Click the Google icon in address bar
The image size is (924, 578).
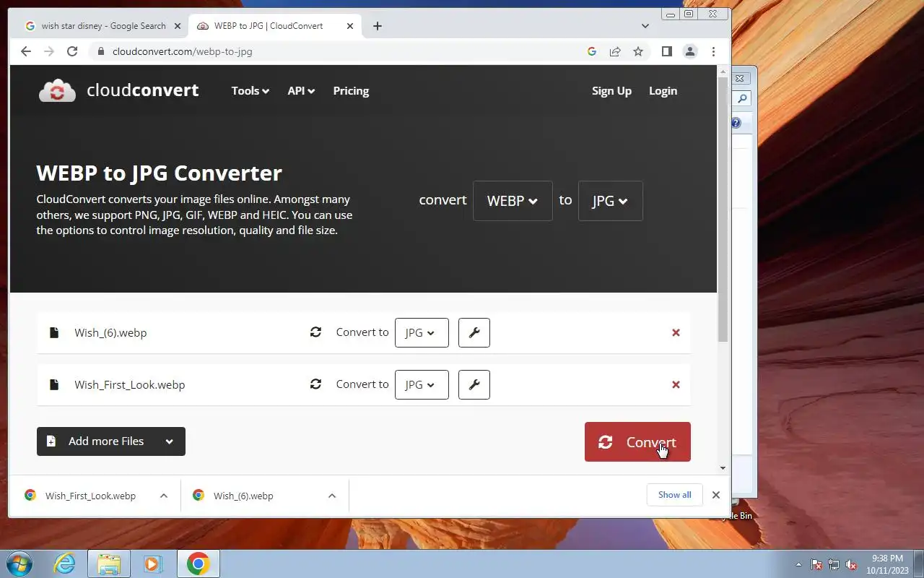pos(592,51)
